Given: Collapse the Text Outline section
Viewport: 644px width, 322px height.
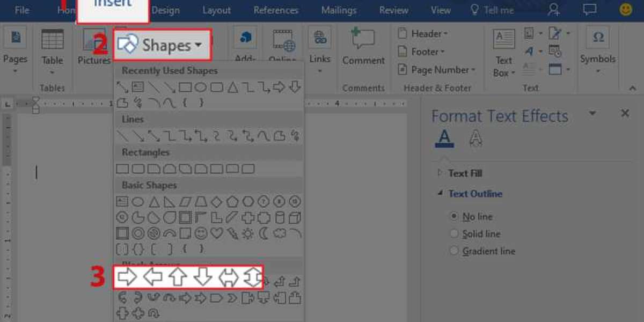Looking at the screenshot, I should [x=440, y=194].
